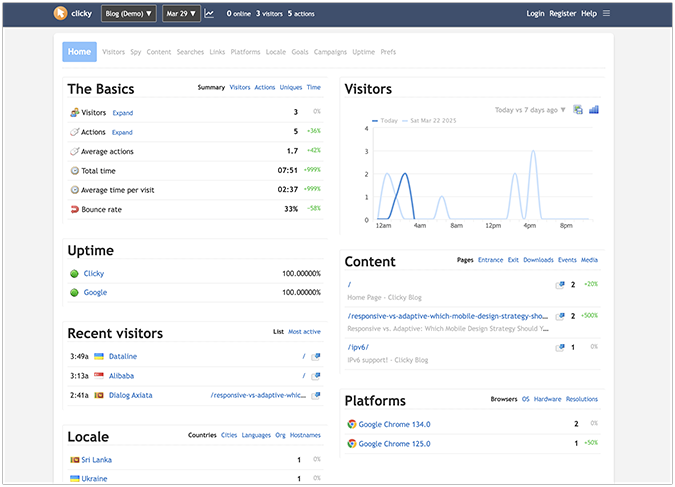Click the Total time clock icon
The image size is (675, 487).
point(74,171)
